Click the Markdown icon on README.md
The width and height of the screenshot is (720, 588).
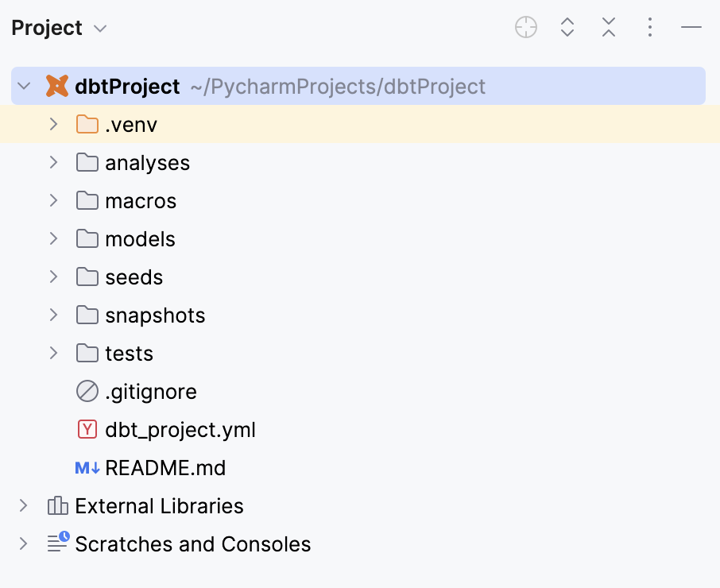pyautogui.click(x=87, y=468)
